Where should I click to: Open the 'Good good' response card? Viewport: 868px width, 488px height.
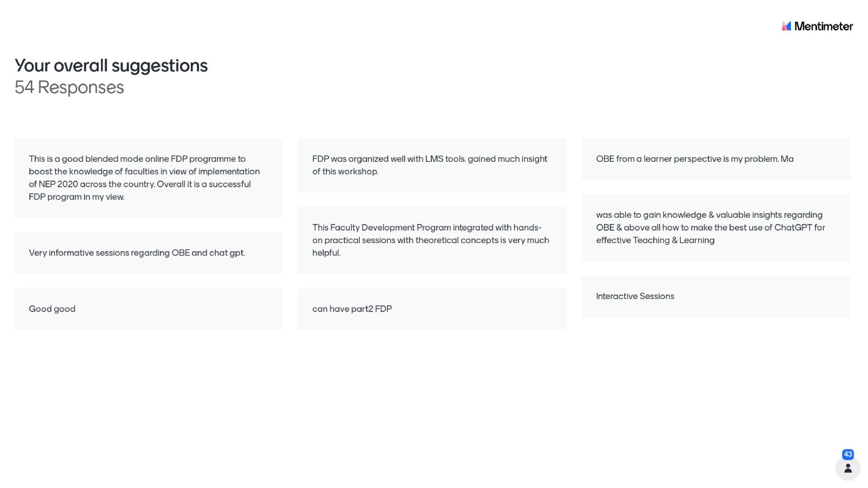pos(148,309)
